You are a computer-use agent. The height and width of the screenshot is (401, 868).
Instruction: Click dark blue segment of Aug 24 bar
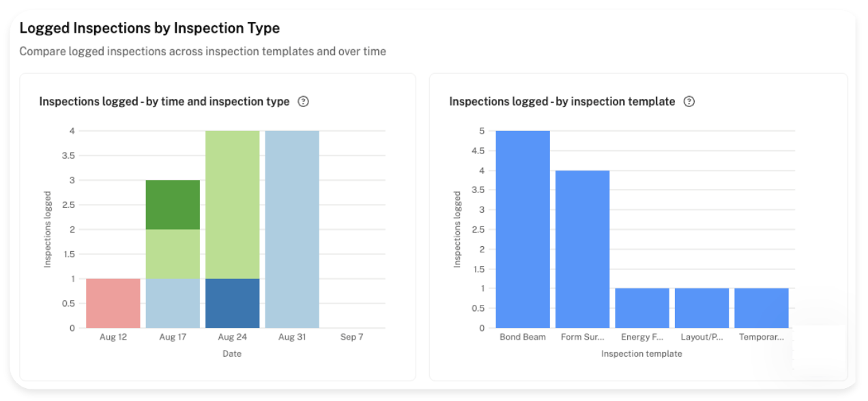click(233, 303)
